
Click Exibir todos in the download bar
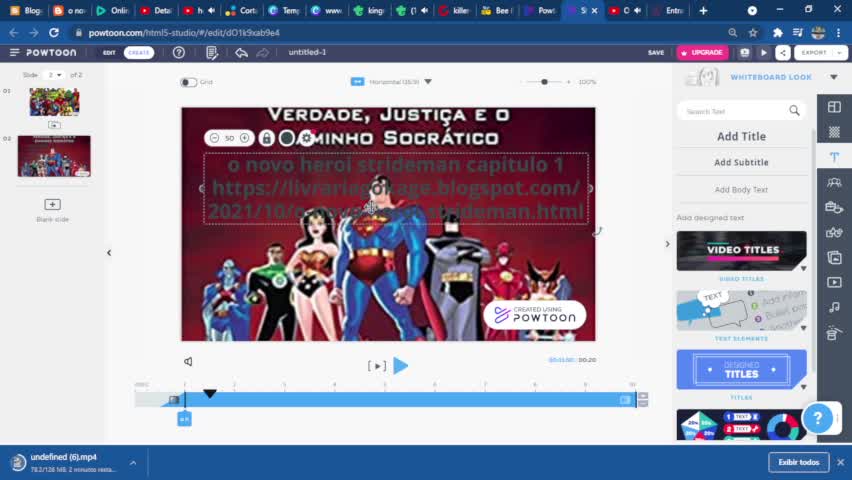[798, 462]
